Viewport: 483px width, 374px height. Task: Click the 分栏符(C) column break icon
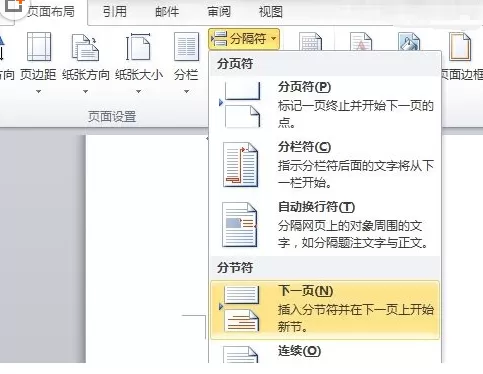(240, 165)
